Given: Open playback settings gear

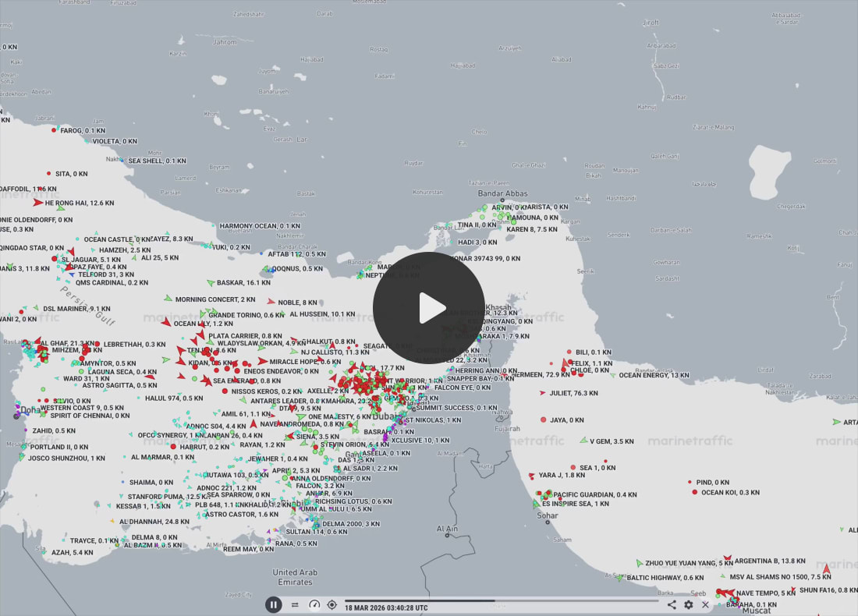Looking at the screenshot, I should coord(689,604).
